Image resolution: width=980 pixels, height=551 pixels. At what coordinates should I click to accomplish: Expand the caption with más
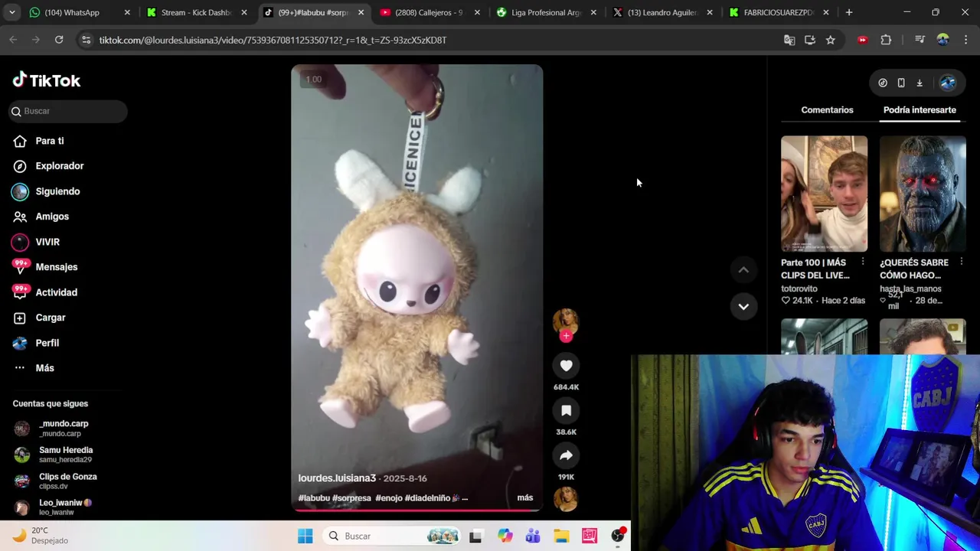(x=524, y=497)
